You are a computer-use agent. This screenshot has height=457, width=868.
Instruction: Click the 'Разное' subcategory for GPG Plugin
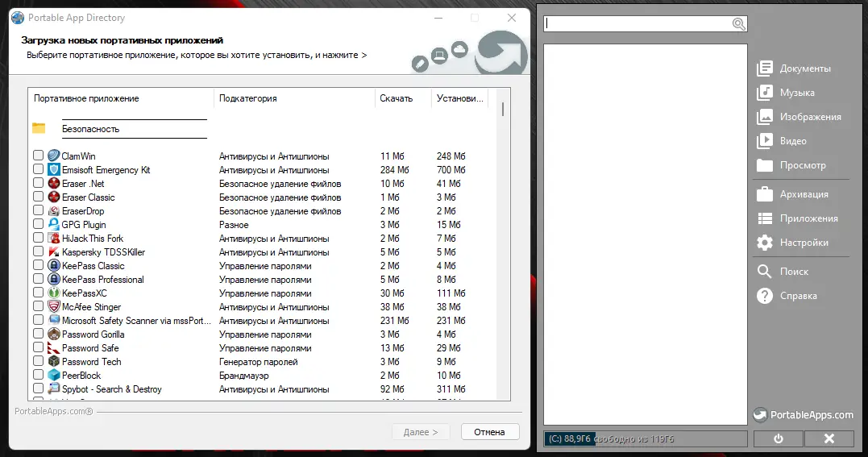point(234,225)
